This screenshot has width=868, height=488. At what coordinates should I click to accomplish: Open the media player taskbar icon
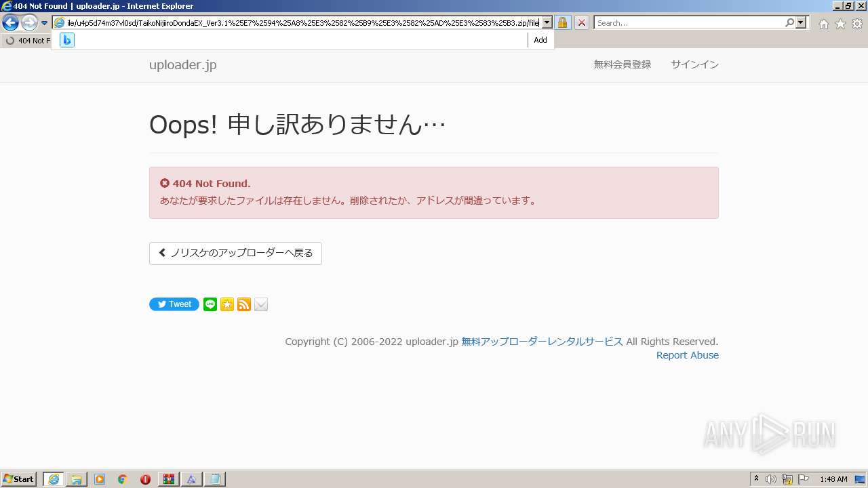point(100,479)
